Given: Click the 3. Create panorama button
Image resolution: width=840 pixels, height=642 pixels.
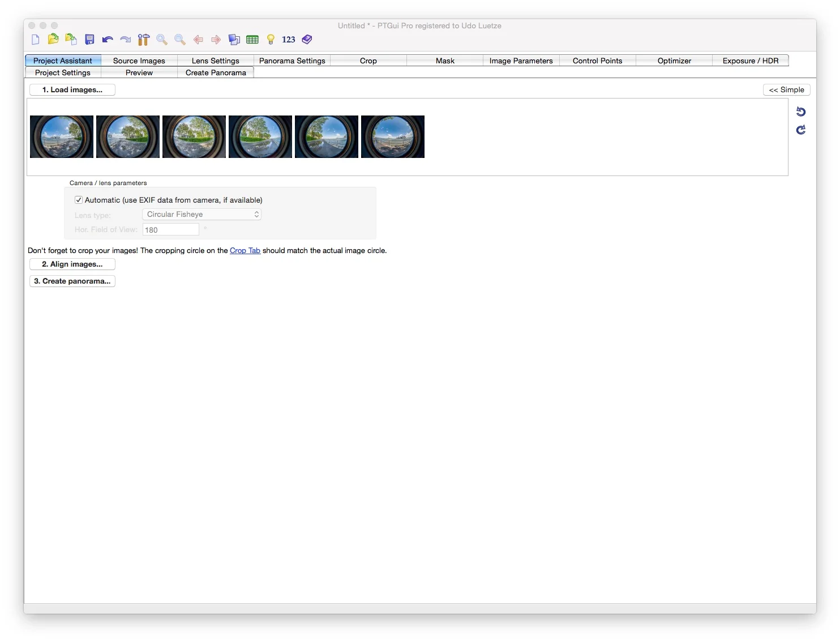Looking at the screenshot, I should tap(72, 281).
